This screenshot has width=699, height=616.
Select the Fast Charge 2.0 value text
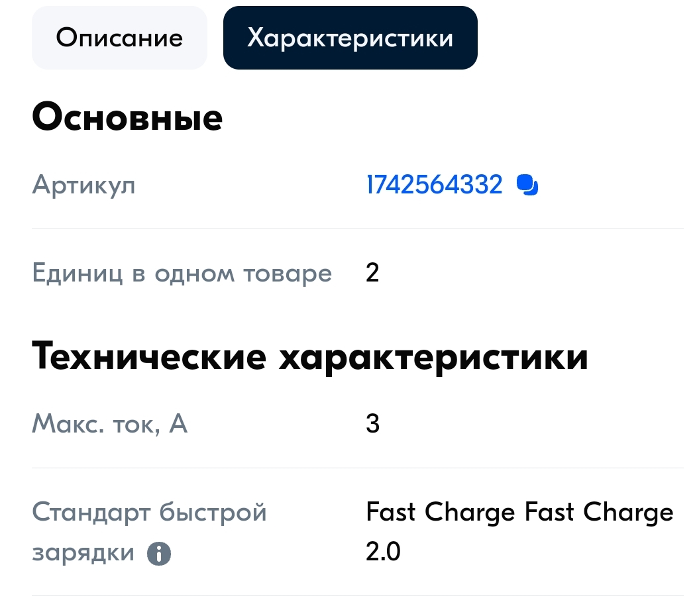click(x=519, y=530)
